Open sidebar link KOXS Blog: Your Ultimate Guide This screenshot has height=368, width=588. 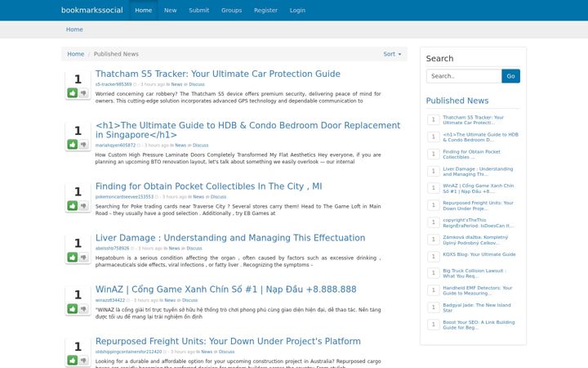tap(479, 254)
